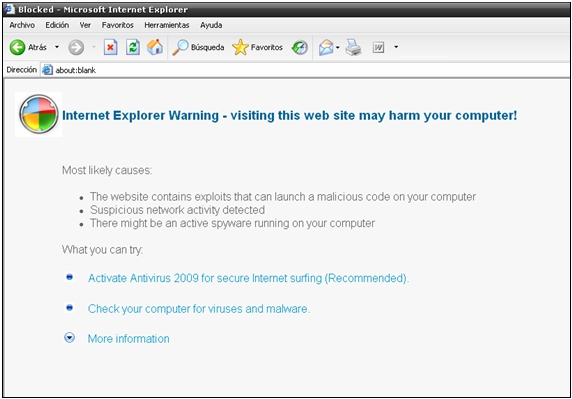Viewport: 572px width, 399px height.
Task: Open Búsqueda search magnifier
Action: point(198,47)
